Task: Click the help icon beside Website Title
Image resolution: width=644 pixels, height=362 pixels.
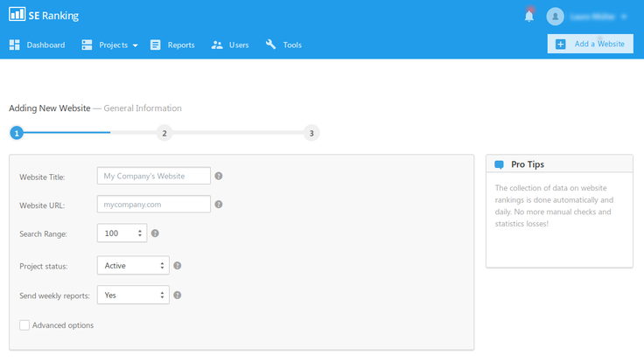Action: click(x=219, y=176)
